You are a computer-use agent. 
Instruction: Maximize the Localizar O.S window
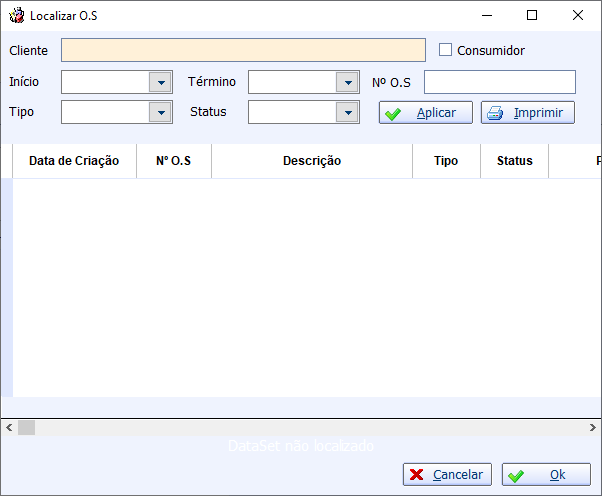click(x=532, y=15)
